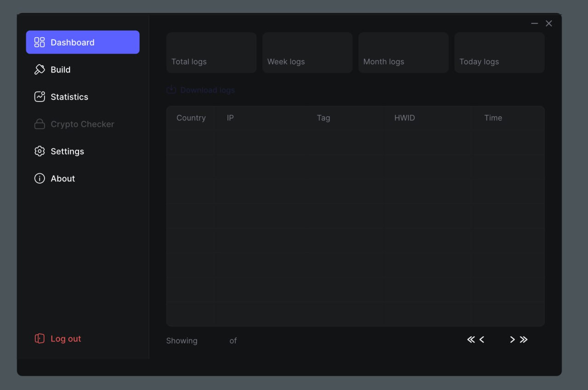This screenshot has height=390, width=588.
Task: Click the Log out door icon
Action: (40, 339)
